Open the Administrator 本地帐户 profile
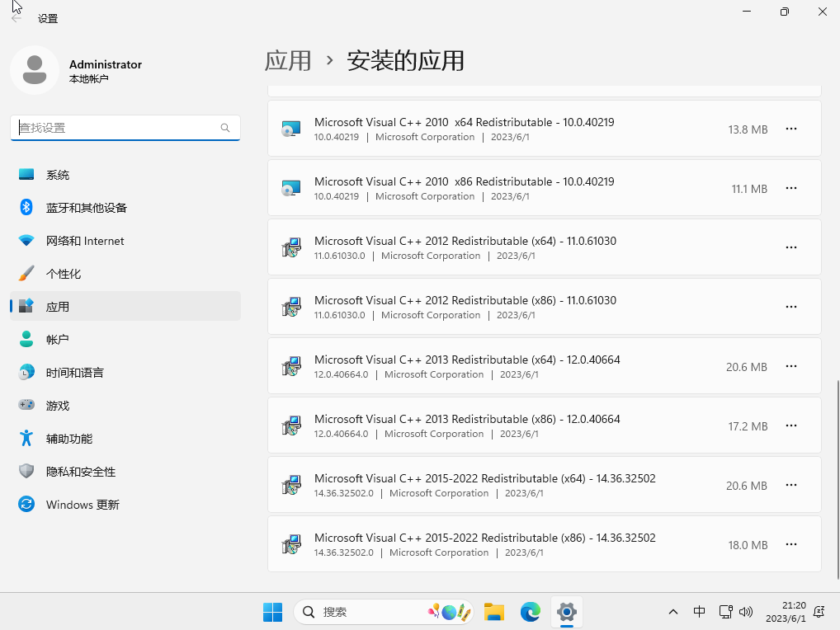 77,70
